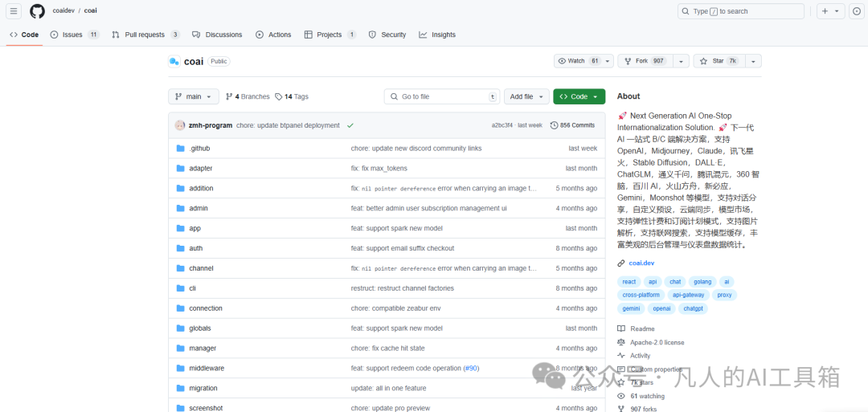Click the adapter folder icon
The width and height of the screenshot is (868, 412).
click(180, 168)
